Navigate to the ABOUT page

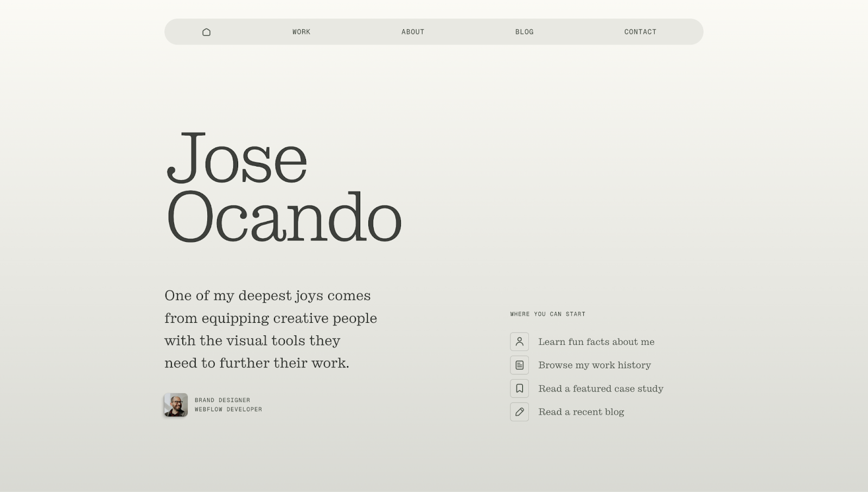(412, 32)
